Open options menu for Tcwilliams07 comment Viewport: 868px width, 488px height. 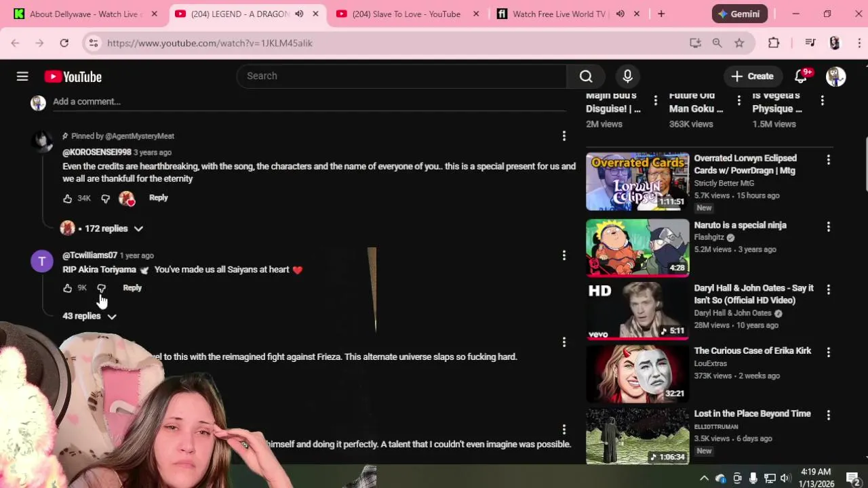564,256
